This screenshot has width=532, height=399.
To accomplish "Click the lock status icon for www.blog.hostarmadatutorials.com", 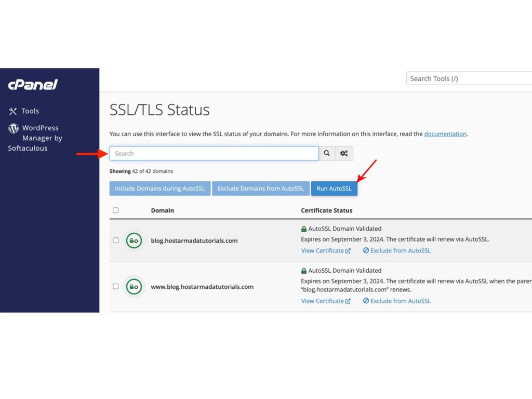I will pyautogui.click(x=134, y=287).
